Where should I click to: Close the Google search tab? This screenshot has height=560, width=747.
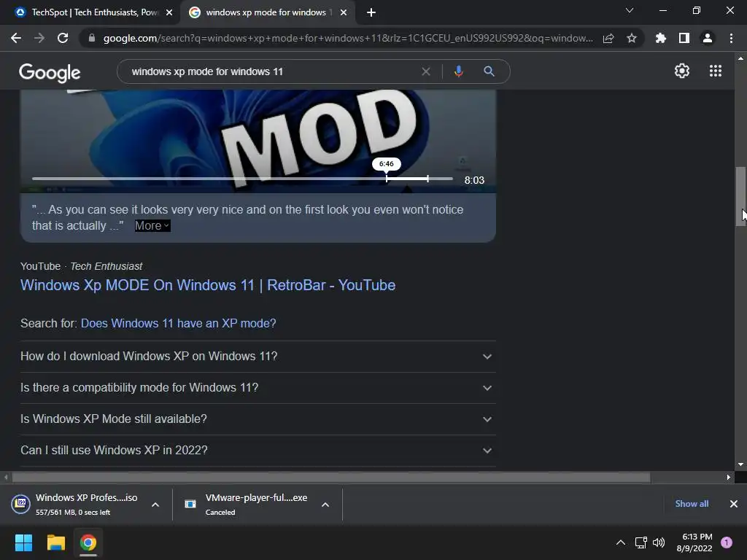coord(344,12)
